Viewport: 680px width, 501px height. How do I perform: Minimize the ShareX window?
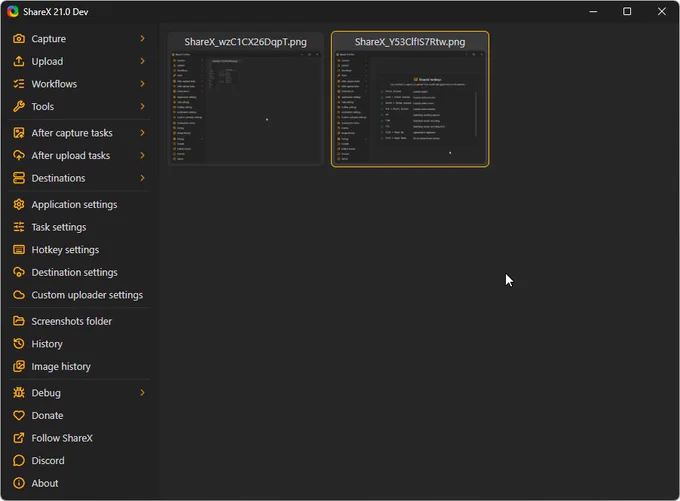coord(593,11)
